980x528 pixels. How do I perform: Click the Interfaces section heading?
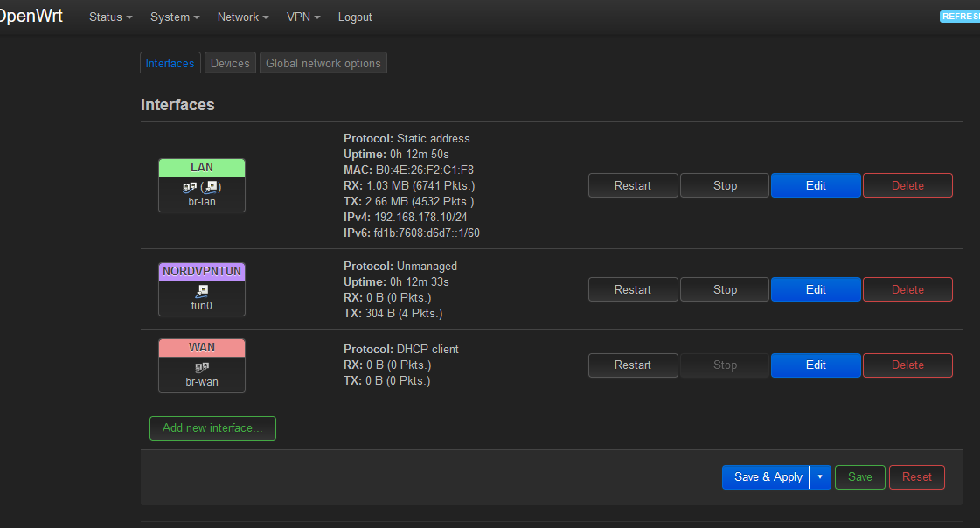[x=177, y=104]
